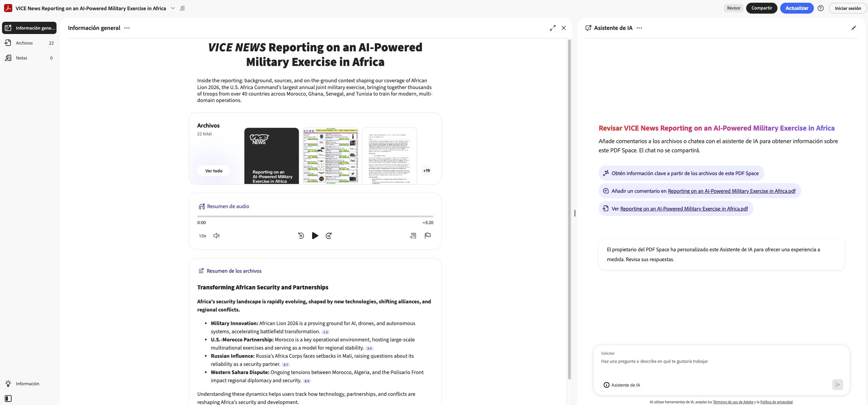Click the Compartir button

coord(761,8)
